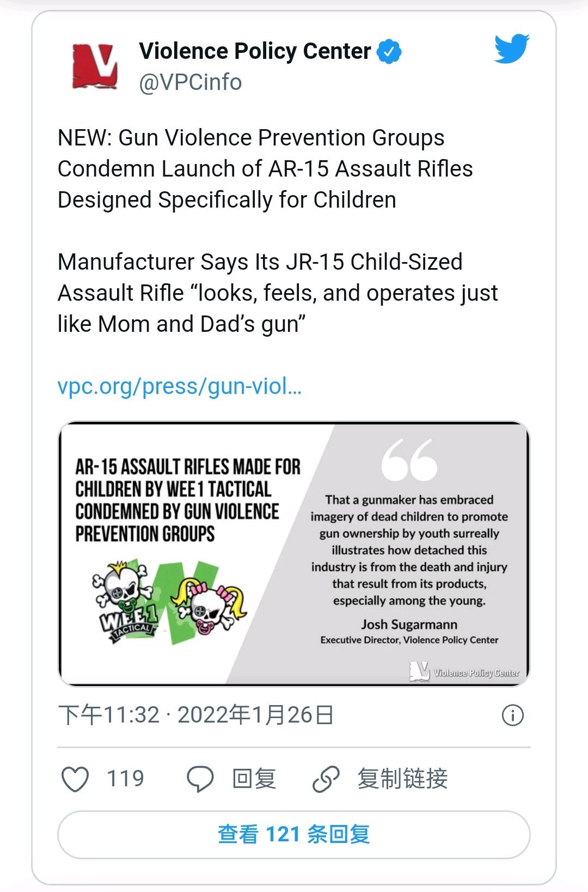Click the 复制链接 copy link text
Image resolution: width=588 pixels, height=892 pixels.
pos(402,779)
